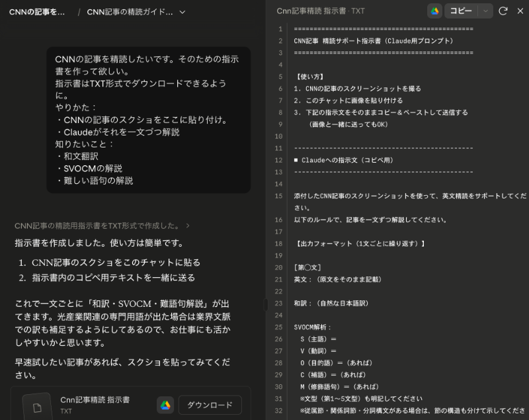
Task: Click the paragraph starting 早速試したい記事があれば
Action: point(122,368)
